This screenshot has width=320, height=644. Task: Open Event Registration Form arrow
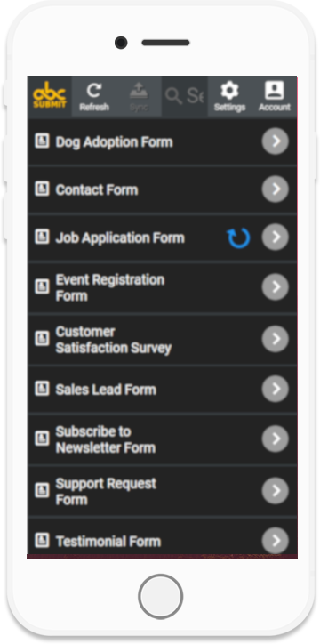click(276, 287)
